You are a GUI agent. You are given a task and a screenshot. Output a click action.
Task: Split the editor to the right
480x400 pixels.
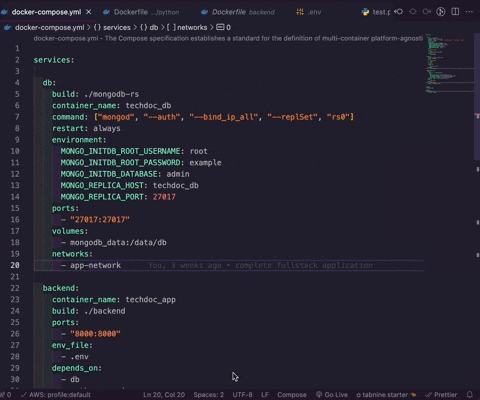(x=455, y=12)
